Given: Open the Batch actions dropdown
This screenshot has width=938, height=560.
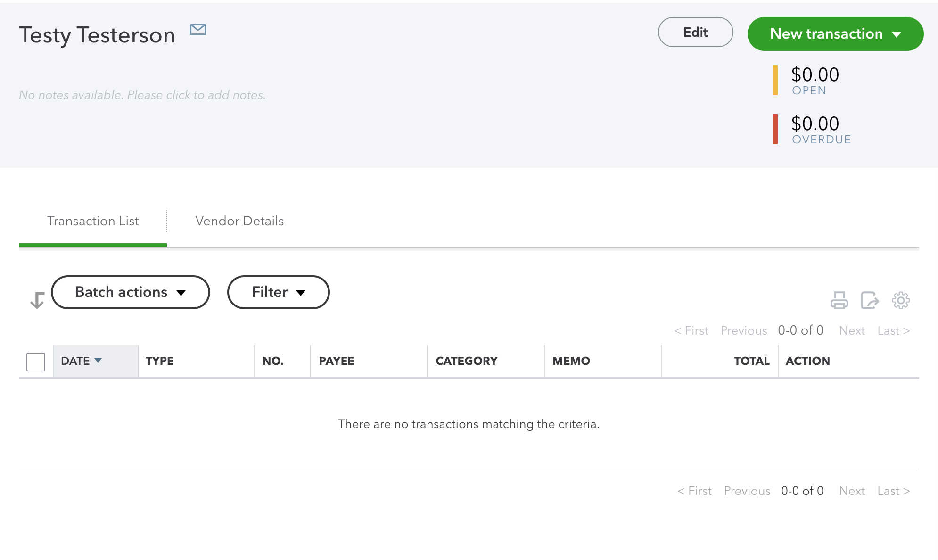Looking at the screenshot, I should coord(130,292).
